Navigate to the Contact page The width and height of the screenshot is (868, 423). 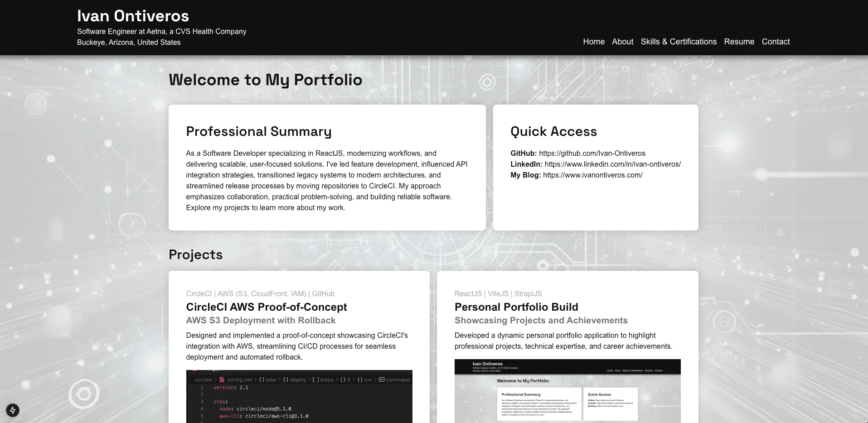tap(776, 42)
